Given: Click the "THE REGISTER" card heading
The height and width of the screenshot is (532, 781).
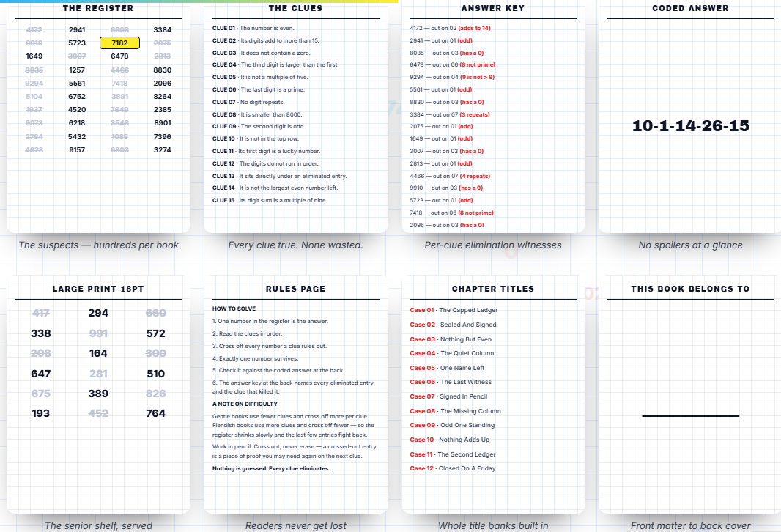Looking at the screenshot, I should point(98,9).
